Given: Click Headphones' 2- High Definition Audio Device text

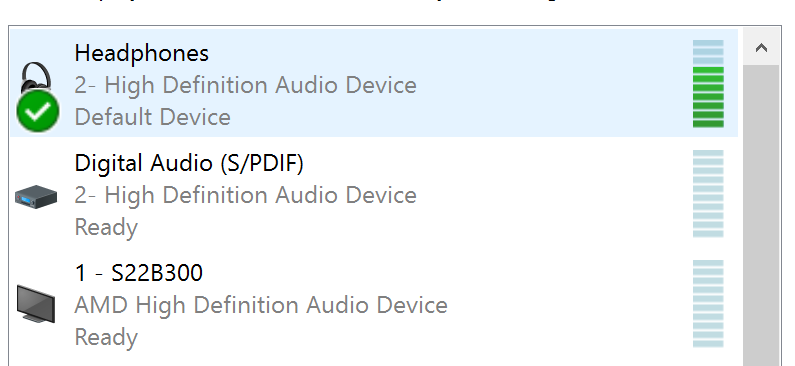Looking at the screenshot, I should [245, 85].
